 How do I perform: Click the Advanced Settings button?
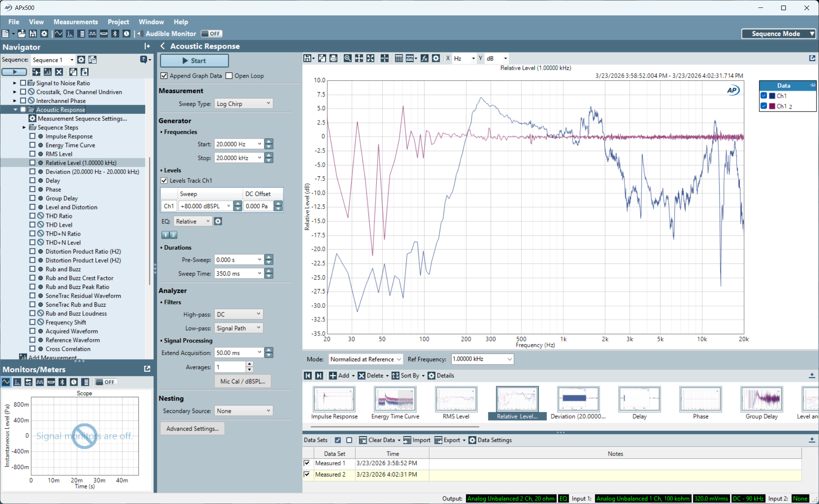click(x=192, y=428)
